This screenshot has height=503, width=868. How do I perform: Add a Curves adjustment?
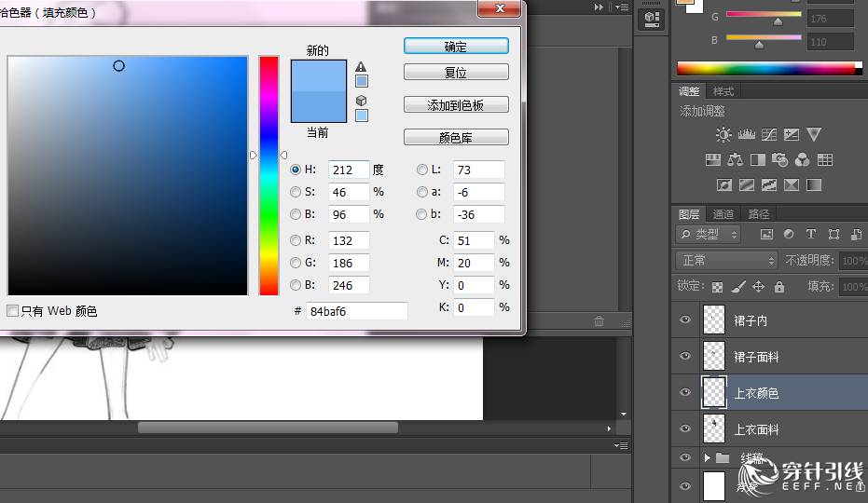point(769,135)
